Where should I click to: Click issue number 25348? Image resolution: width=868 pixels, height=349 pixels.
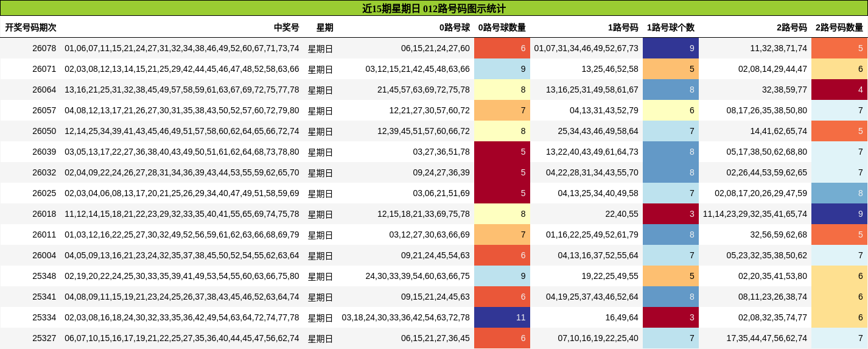click(x=44, y=276)
